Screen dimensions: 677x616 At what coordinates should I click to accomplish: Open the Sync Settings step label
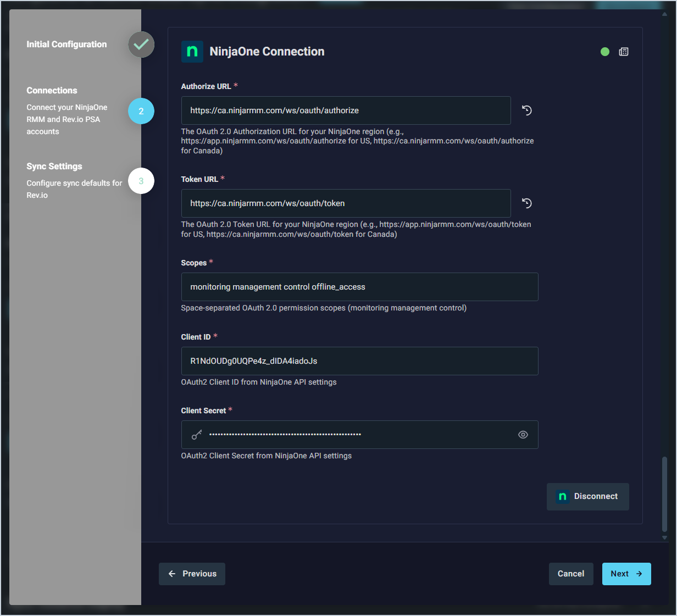click(x=54, y=167)
